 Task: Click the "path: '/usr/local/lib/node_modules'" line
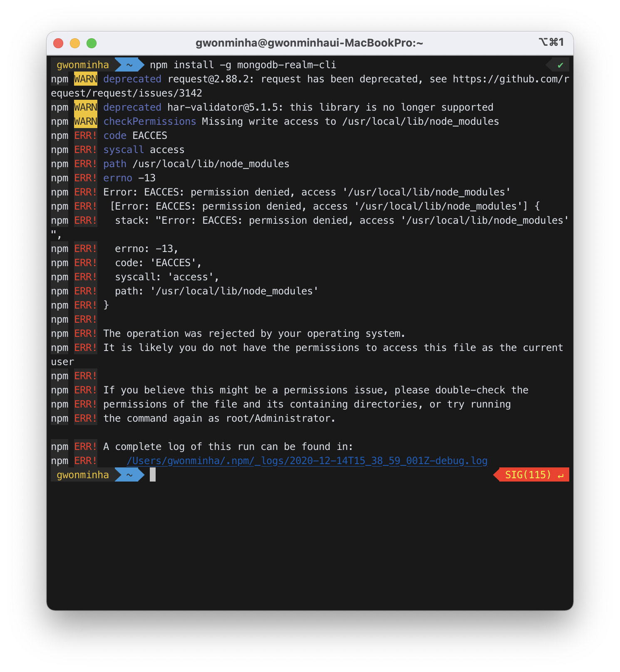pos(217,291)
